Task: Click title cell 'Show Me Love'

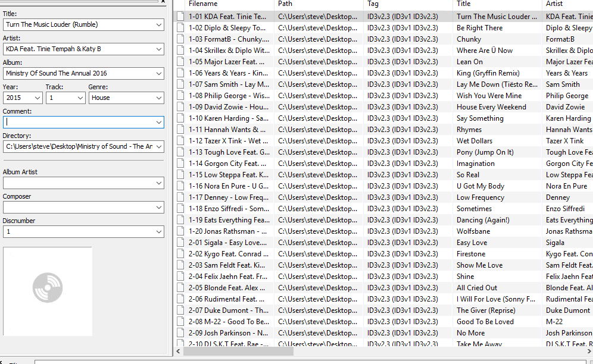Action: point(479,265)
